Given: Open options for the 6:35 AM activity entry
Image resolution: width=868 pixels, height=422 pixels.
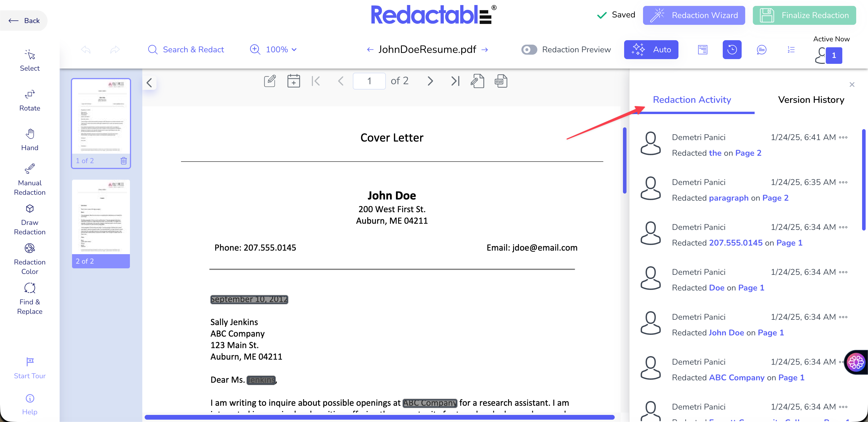Looking at the screenshot, I should click(x=843, y=182).
